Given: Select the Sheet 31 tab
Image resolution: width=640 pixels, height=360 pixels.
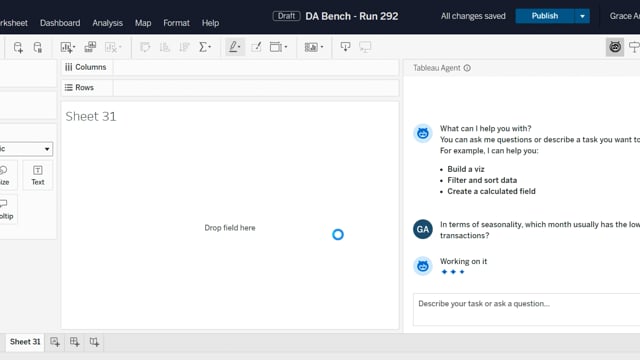Looking at the screenshot, I should click(x=25, y=342).
